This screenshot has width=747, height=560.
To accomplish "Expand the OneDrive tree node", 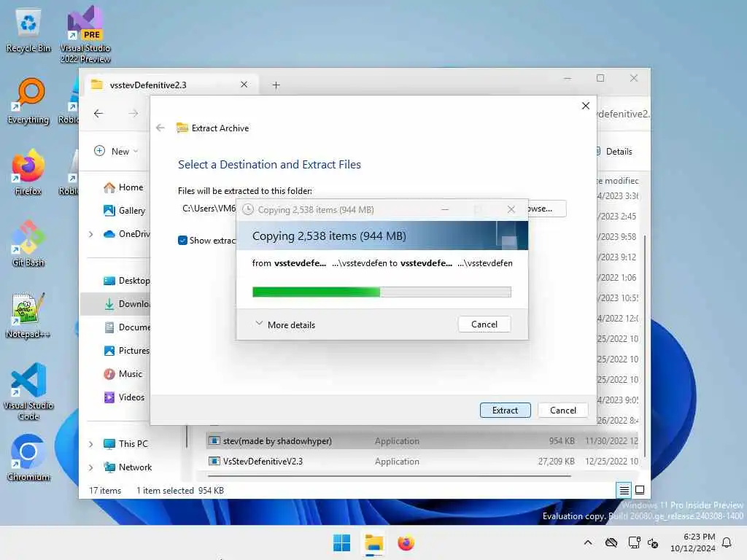I will [x=90, y=234].
